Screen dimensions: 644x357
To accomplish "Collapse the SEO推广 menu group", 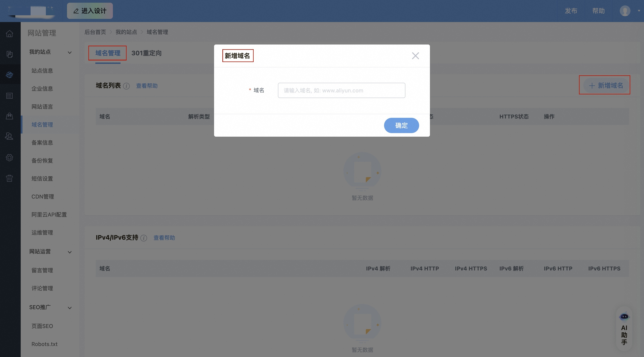I will (x=70, y=308).
